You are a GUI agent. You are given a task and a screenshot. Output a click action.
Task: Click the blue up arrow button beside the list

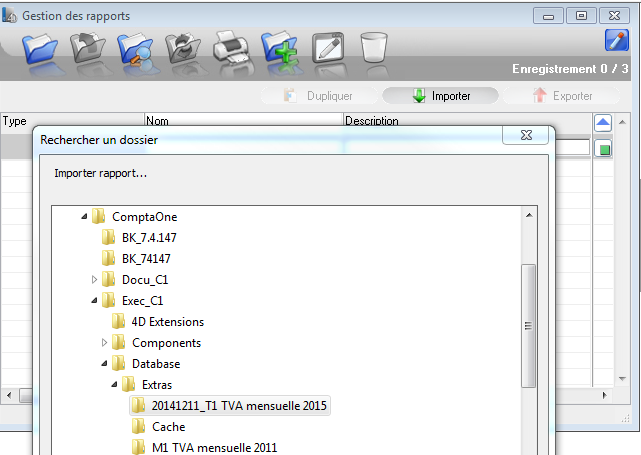[603, 123]
